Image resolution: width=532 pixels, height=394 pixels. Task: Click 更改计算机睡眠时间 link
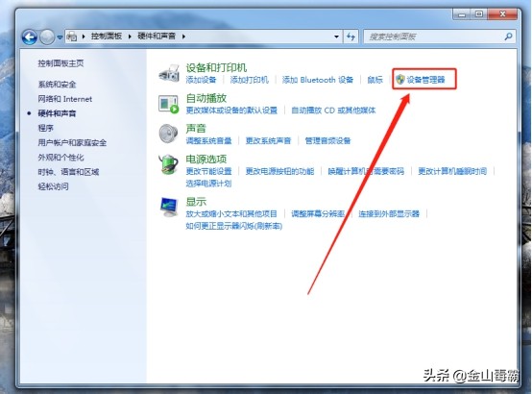coord(452,171)
